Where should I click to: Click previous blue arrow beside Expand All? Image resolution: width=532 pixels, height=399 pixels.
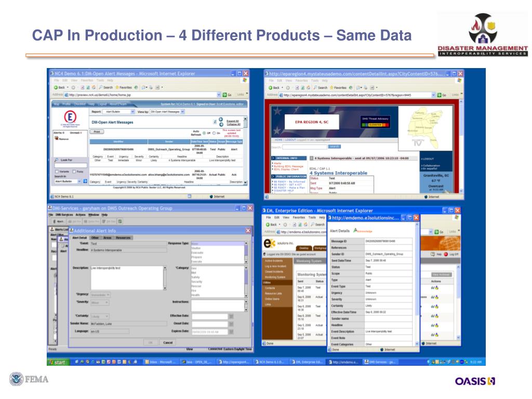tap(221, 119)
